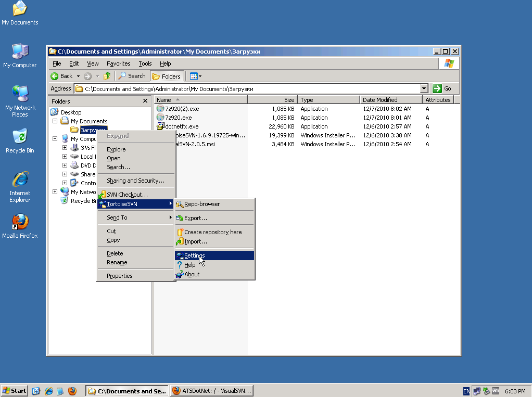
Task: Open the Help menu in menu bar
Action: point(165,63)
